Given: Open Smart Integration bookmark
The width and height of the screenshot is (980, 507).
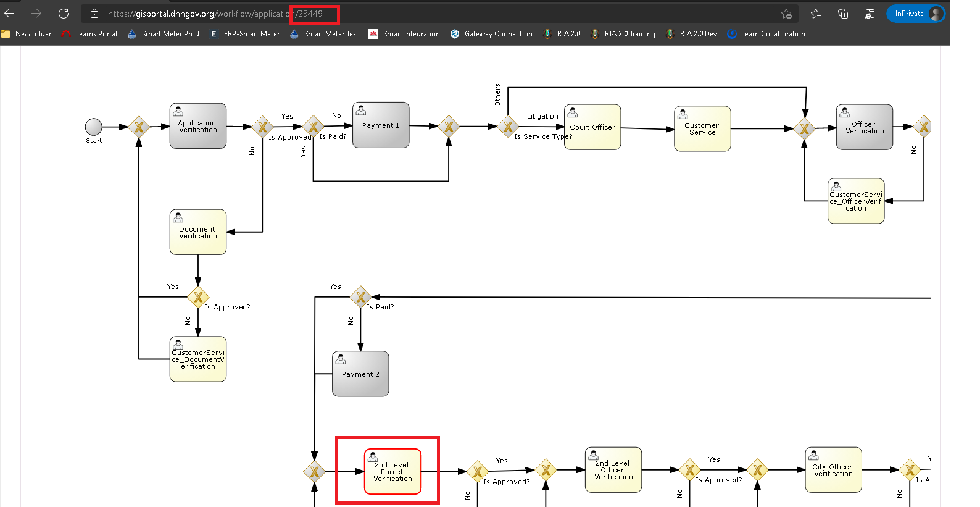Looking at the screenshot, I should click(x=404, y=34).
